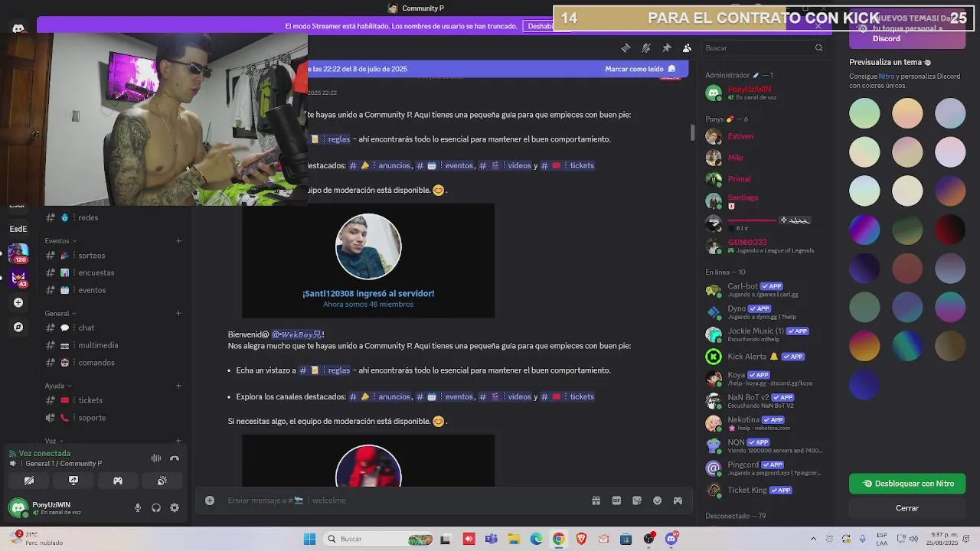Open server icon with 43 badge
This screenshot has height=551, width=980.
(18, 278)
